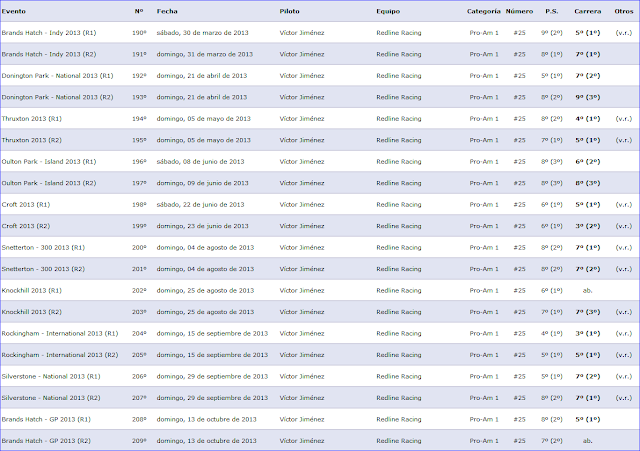Screen dimensions: 640x451
Task: Open event Brands Hatch - Indy 2013 (R2)
Action: click(x=49, y=54)
